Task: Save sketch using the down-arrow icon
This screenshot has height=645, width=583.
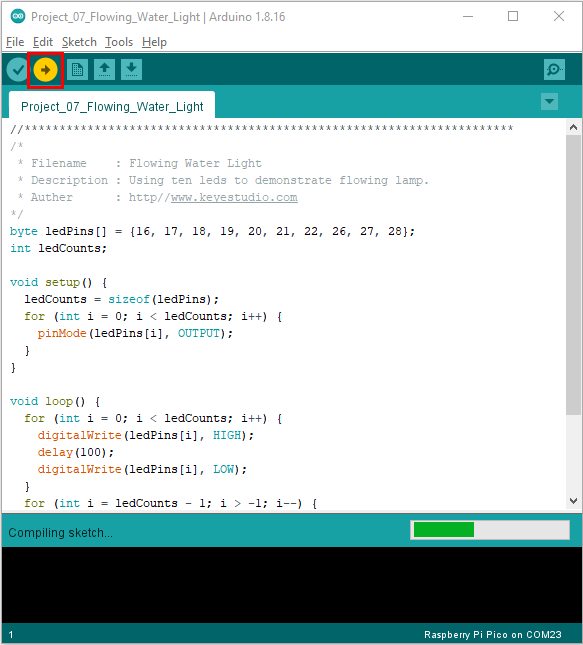Action: tap(132, 70)
